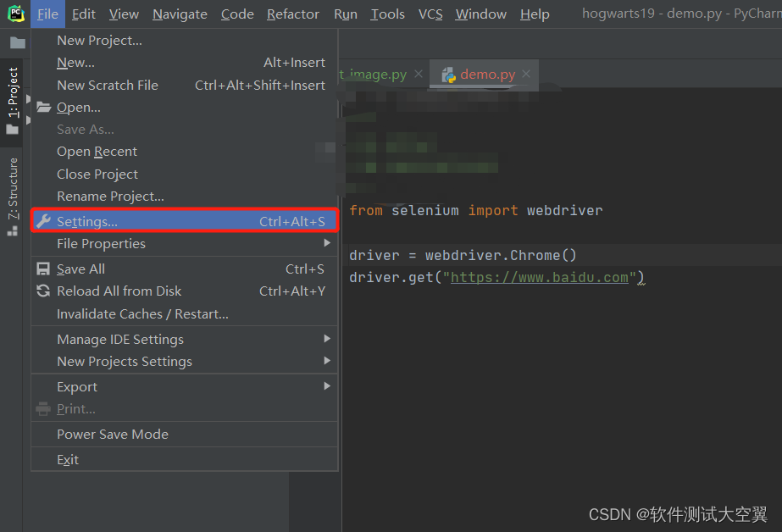Screen dimensions: 782x532
Task: Open the Edit menu
Action: pos(83,14)
